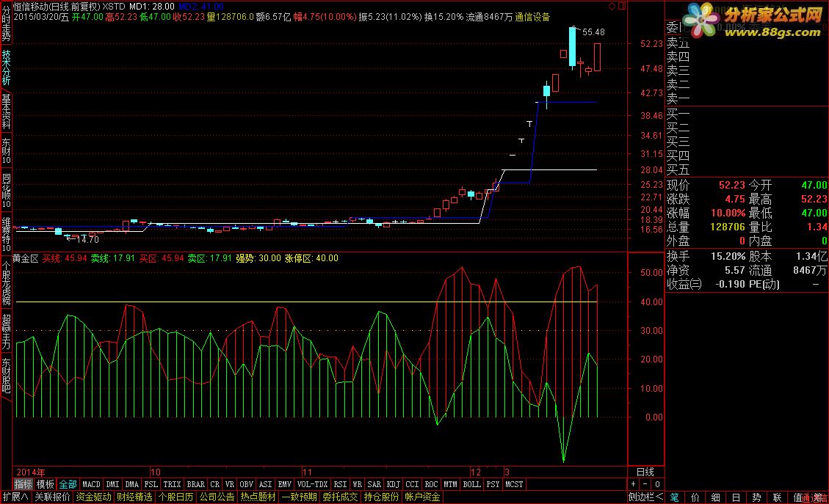This screenshot has width=829, height=504.
Task: Open the 热点题材 tab
Action: coord(258,497)
